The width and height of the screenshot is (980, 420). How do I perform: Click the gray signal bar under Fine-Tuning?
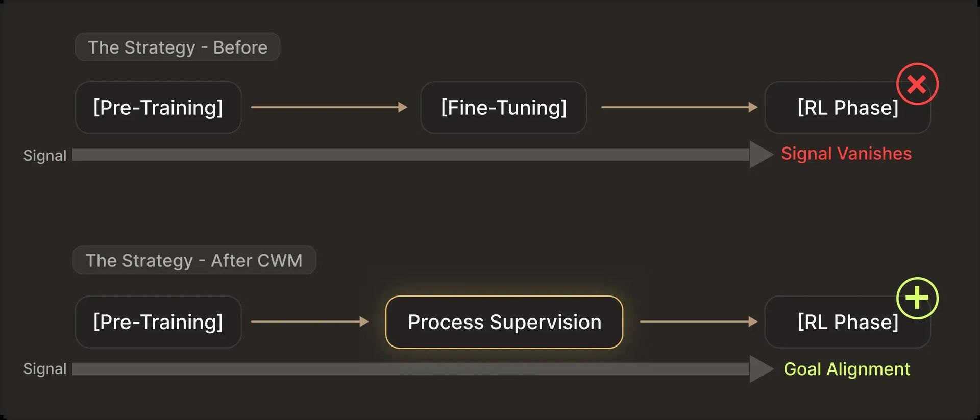[x=504, y=155]
